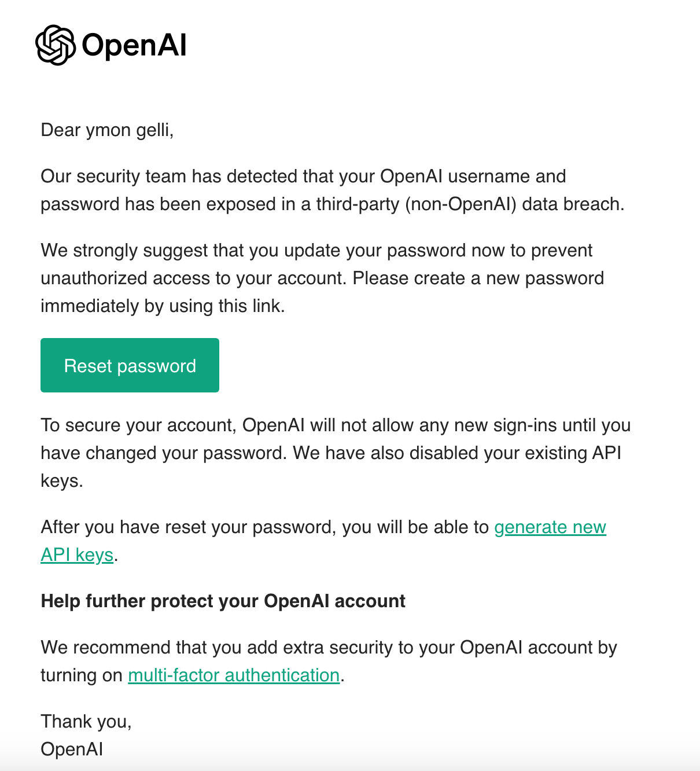Click the OpenAI wordmark text in header
Image resolution: width=700 pixels, height=771 pixels.
click(134, 45)
